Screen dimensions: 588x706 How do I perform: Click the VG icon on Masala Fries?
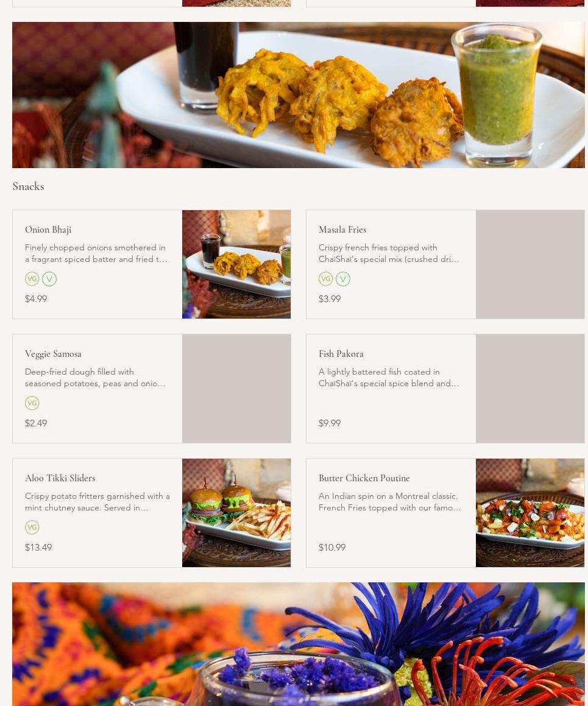coord(325,279)
